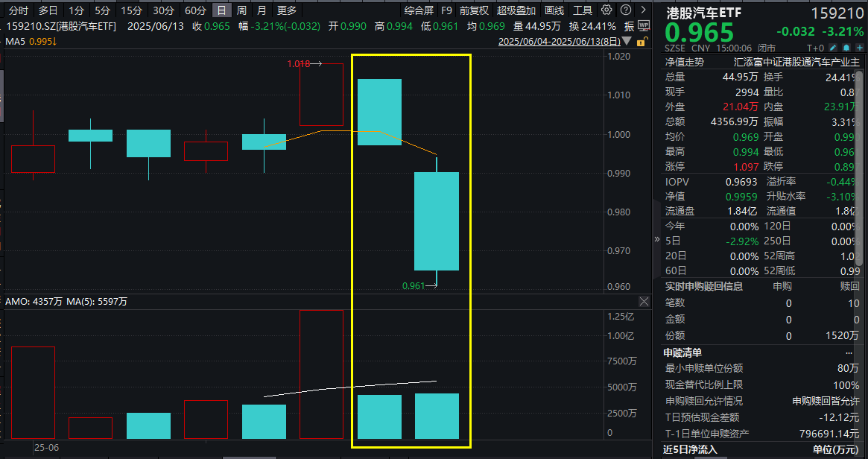Click the bell alert icon beside the pencil
This screenshot has width=868, height=459.
(x=846, y=48)
